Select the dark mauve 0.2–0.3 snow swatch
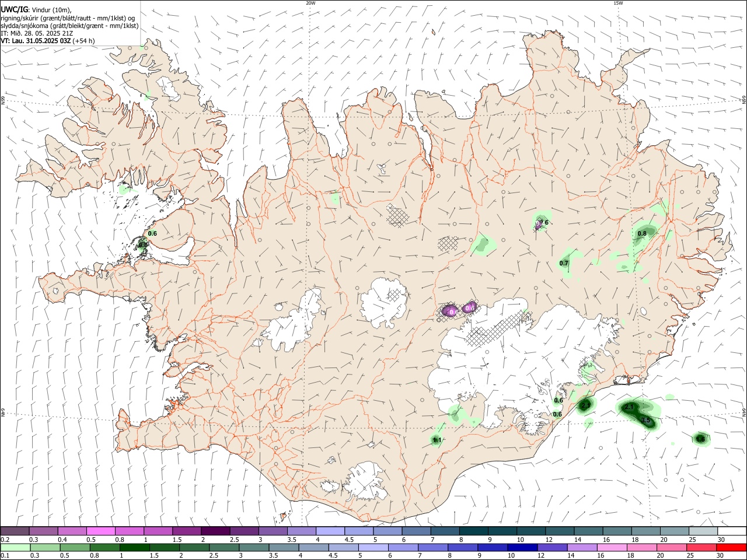Screen dimensions: 747x560 coord(15,531)
